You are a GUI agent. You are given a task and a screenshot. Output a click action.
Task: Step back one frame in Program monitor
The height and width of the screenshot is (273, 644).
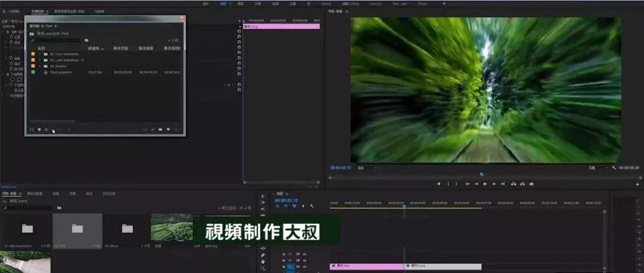[476, 184]
